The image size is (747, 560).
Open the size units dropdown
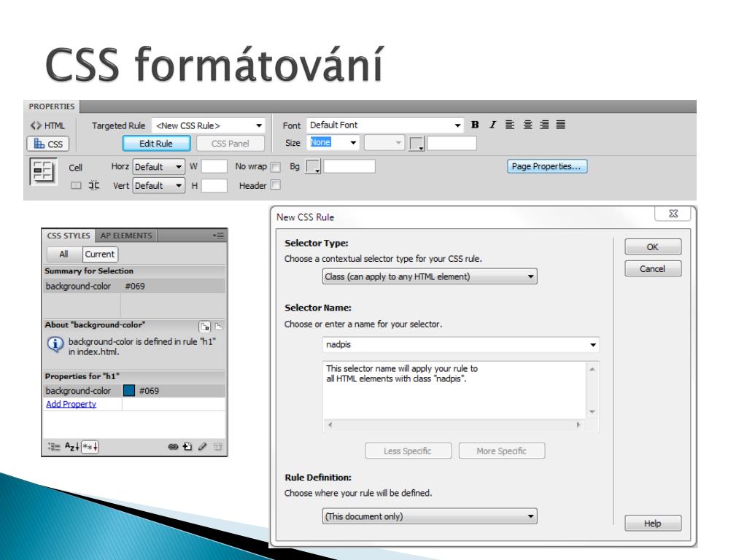click(384, 142)
